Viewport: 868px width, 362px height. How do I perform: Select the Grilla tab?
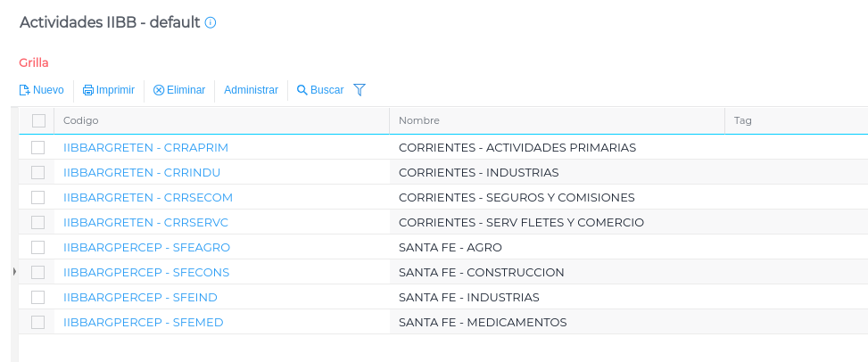[x=34, y=62]
